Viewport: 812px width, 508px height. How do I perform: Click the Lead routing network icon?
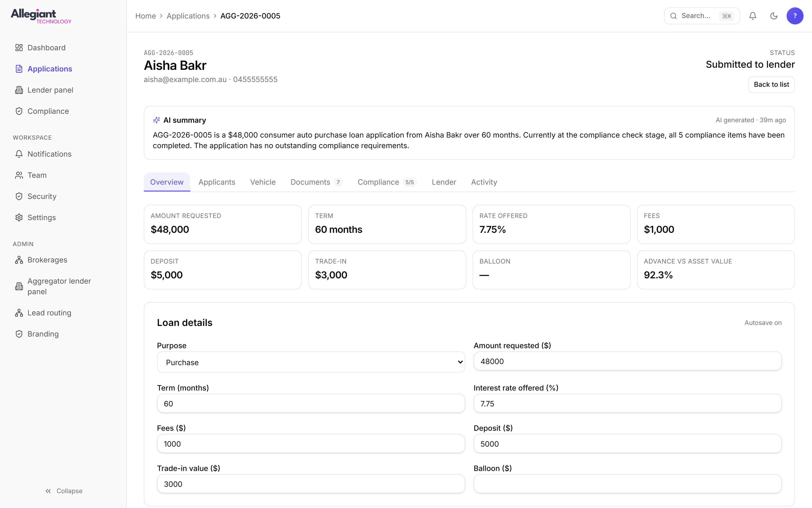pos(19,313)
